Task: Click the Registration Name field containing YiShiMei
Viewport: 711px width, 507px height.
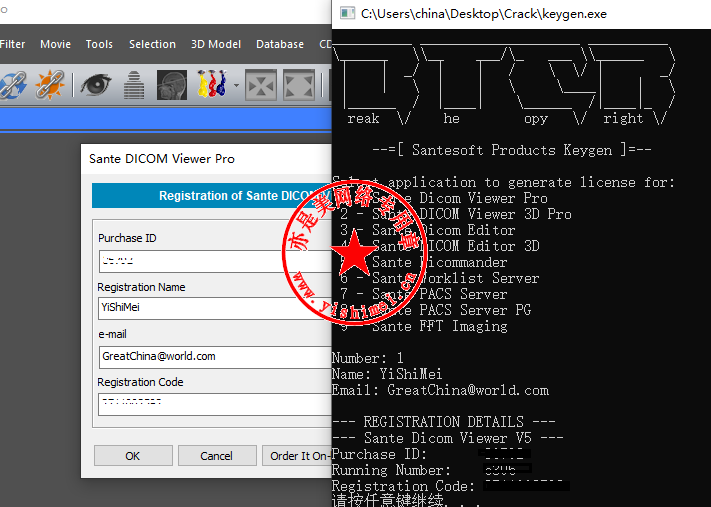Action: click(x=215, y=308)
